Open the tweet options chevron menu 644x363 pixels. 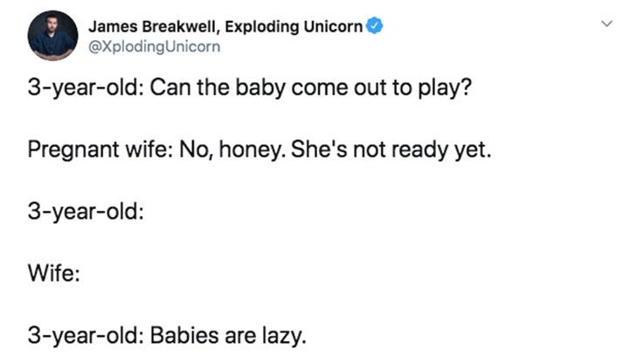pyautogui.click(x=606, y=24)
